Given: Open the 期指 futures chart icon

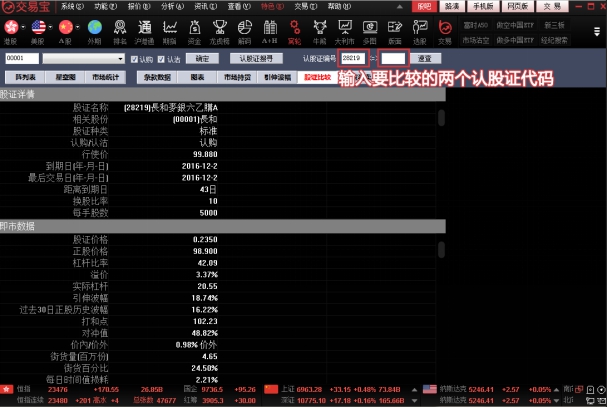Looking at the screenshot, I should coord(170,31).
